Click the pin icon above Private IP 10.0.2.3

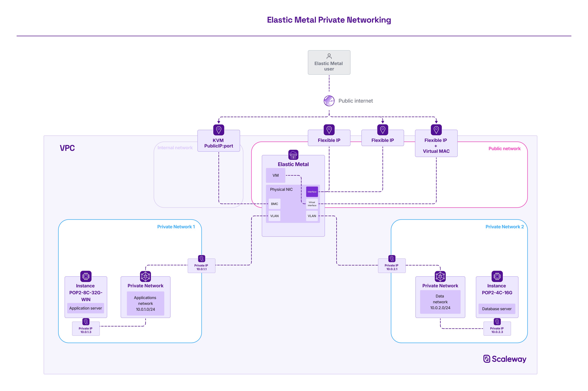tap(497, 322)
